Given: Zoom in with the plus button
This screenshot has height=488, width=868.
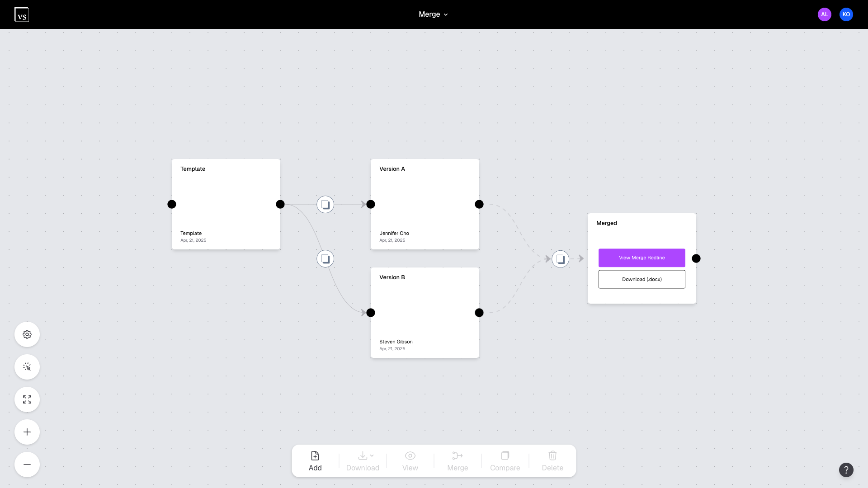Looking at the screenshot, I should (27, 432).
